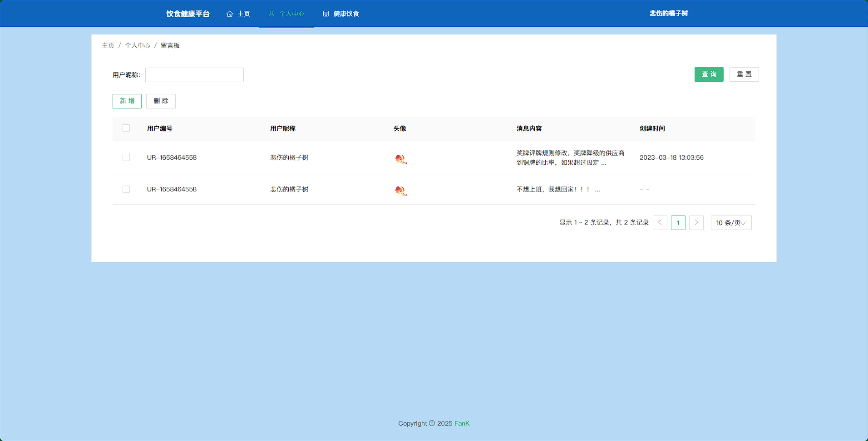Viewport: 868px width, 441px height.
Task: Click the home icon in navbar
Action: click(230, 14)
